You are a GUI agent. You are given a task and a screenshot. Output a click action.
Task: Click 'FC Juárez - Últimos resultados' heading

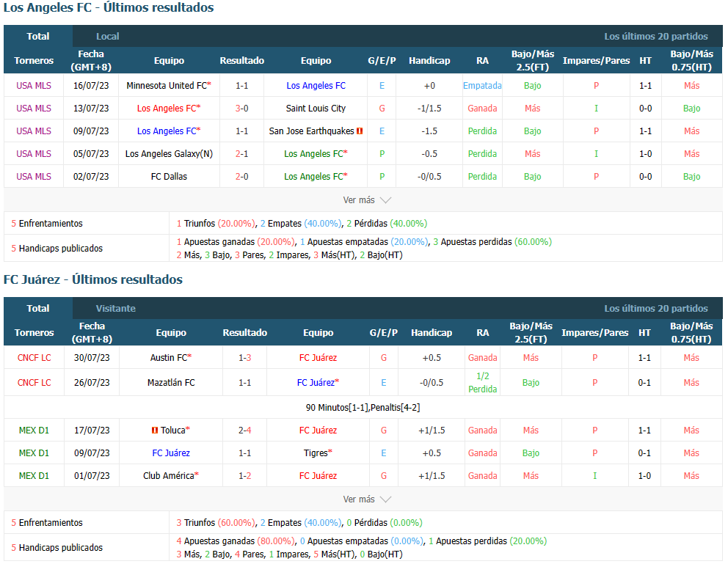pyautogui.click(x=93, y=279)
